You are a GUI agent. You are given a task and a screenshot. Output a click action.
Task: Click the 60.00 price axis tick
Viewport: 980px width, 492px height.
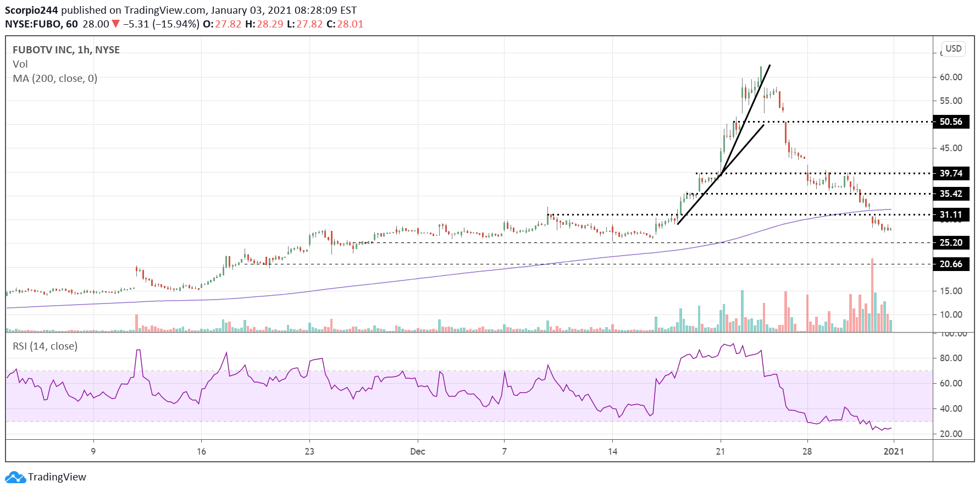pos(951,77)
